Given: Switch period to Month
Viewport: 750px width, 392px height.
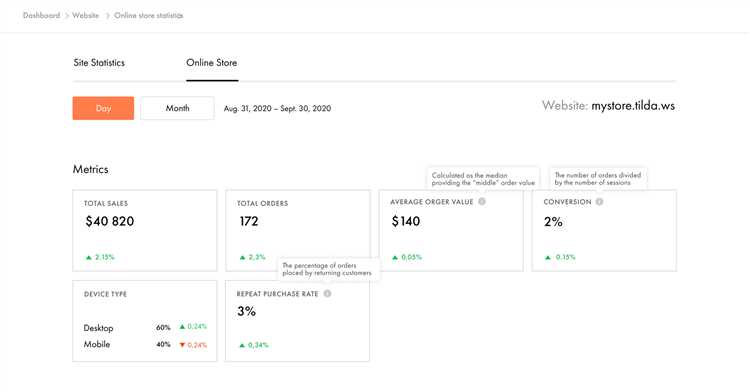Looking at the screenshot, I should [177, 108].
